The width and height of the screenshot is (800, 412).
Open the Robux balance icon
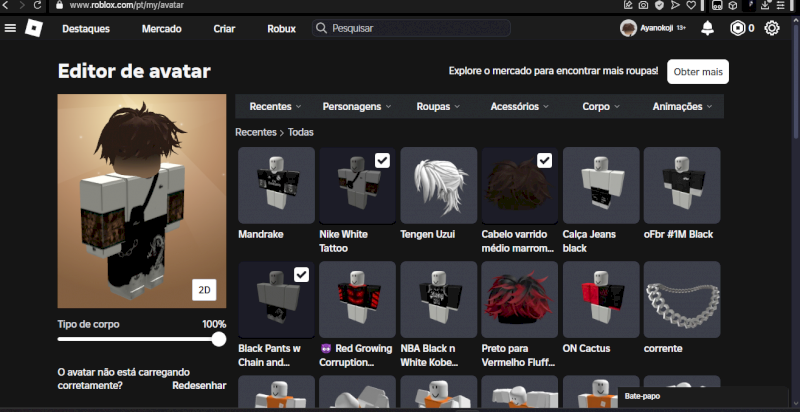click(738, 28)
